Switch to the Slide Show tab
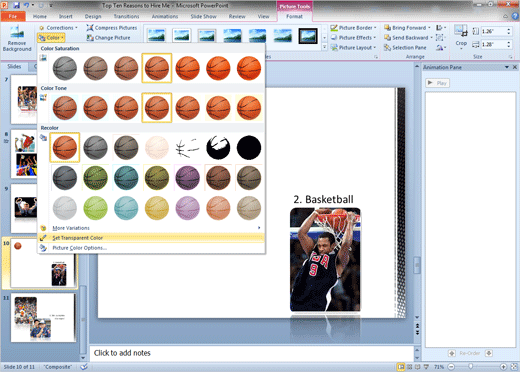The height and width of the screenshot is (372, 520). coord(203,16)
